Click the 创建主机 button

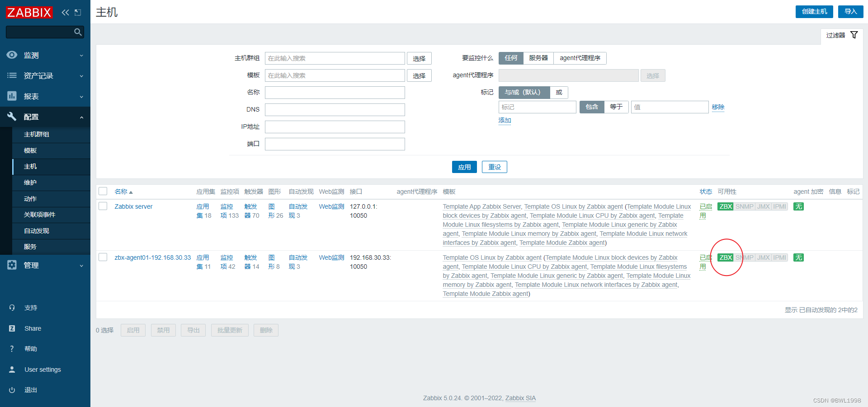pos(814,12)
